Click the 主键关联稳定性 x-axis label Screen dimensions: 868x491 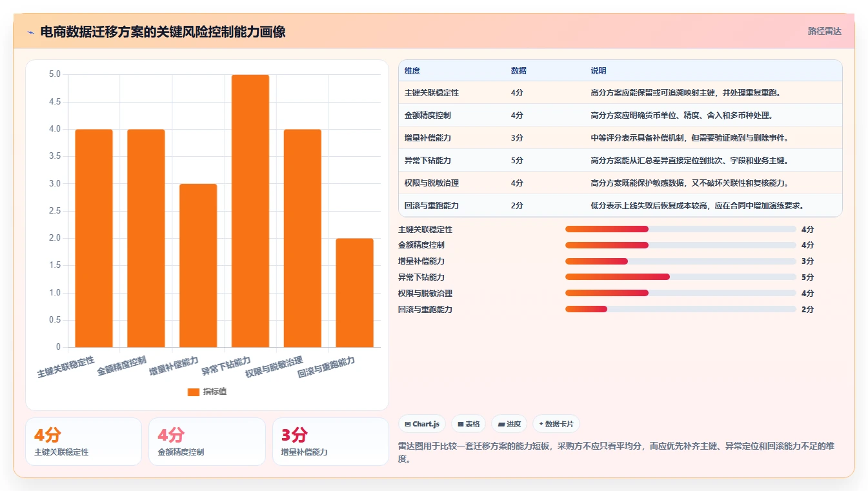[x=66, y=367]
